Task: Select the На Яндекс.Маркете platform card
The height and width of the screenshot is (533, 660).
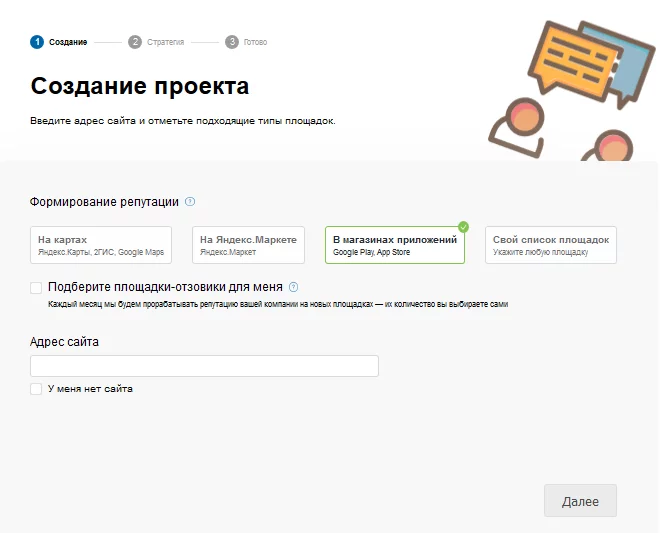Action: tap(248, 245)
